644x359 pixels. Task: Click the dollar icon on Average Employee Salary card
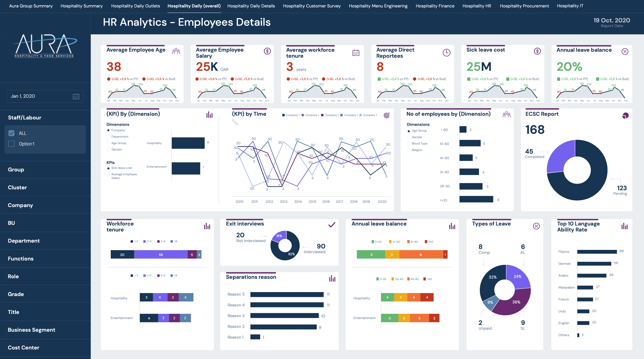[267, 51]
